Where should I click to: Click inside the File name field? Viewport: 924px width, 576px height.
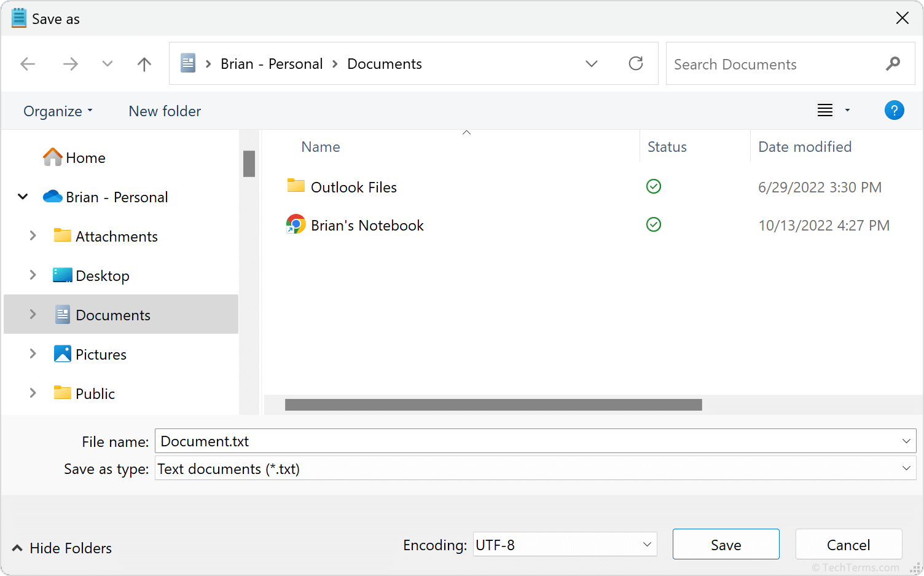coord(430,441)
